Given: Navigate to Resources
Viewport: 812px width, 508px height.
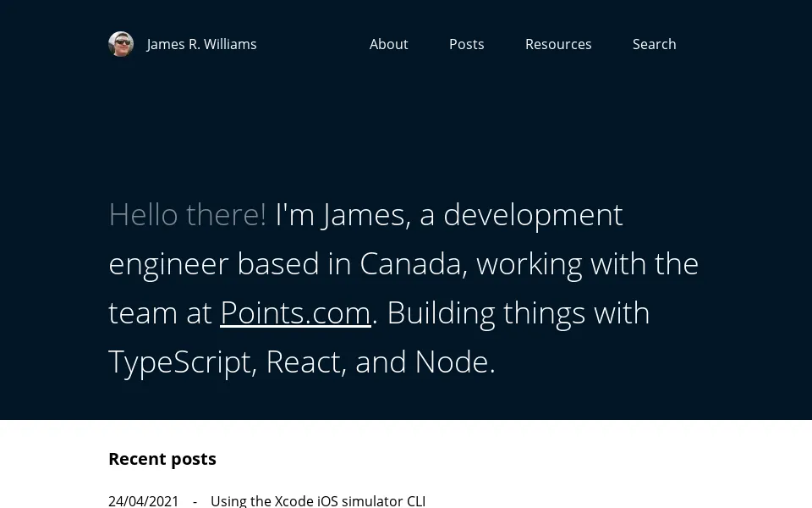Looking at the screenshot, I should [558, 44].
